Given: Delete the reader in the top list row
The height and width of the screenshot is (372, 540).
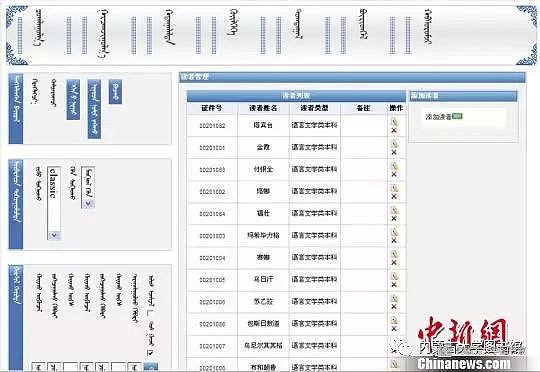Looking at the screenshot, I should 394,131.
